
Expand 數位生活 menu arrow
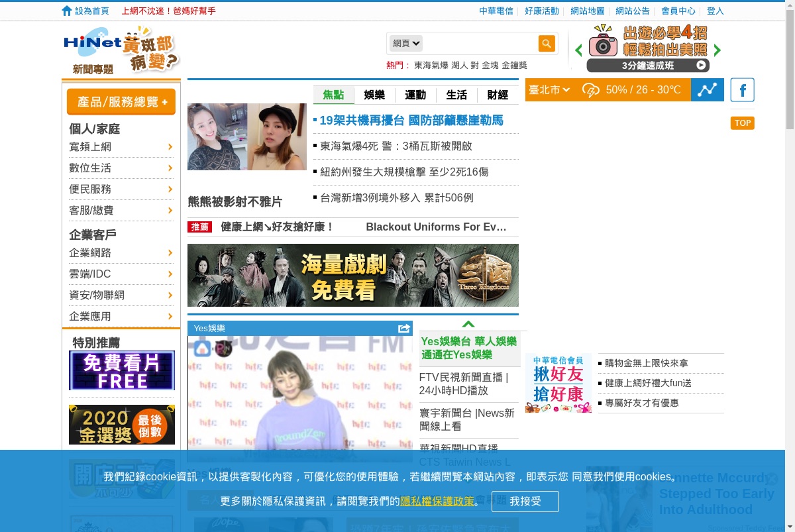coord(170,168)
